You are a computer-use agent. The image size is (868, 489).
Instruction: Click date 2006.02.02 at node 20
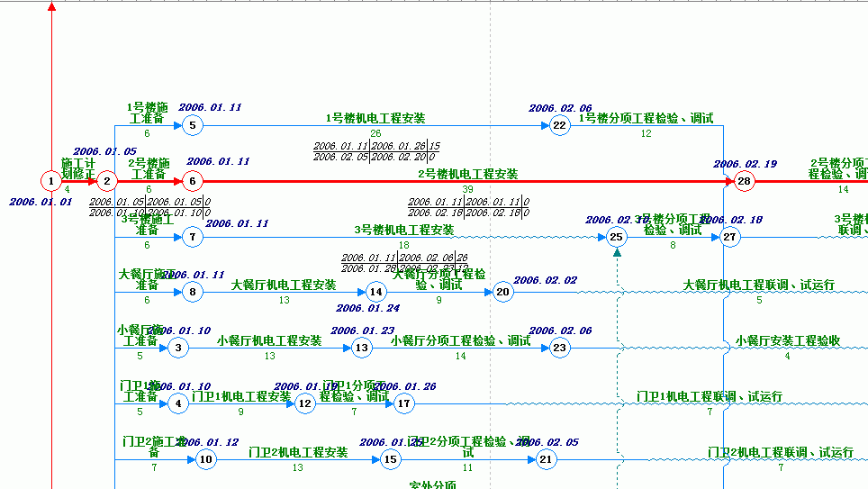tap(546, 280)
